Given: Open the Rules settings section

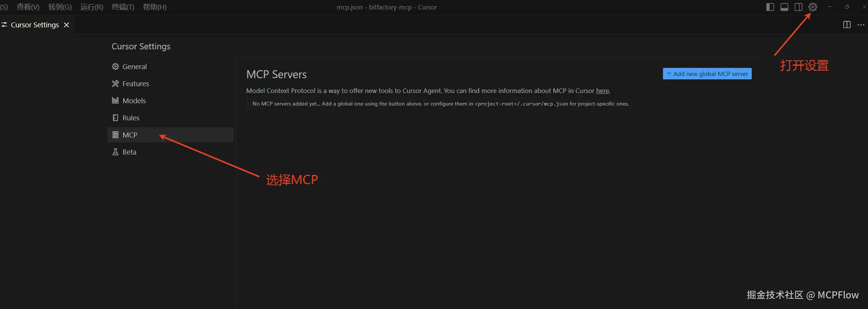Looking at the screenshot, I should click(x=170, y=118).
